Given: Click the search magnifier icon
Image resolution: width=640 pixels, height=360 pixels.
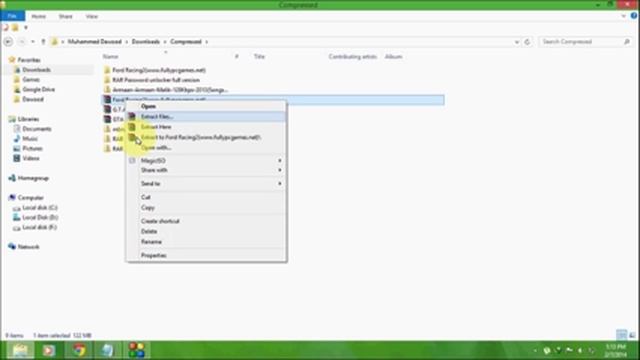Looking at the screenshot, I should click(627, 42).
